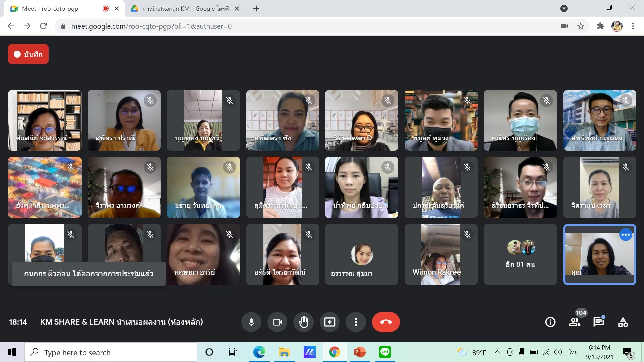The image size is (644, 362).
Task: Open options on your own video tile
Action: click(x=626, y=235)
